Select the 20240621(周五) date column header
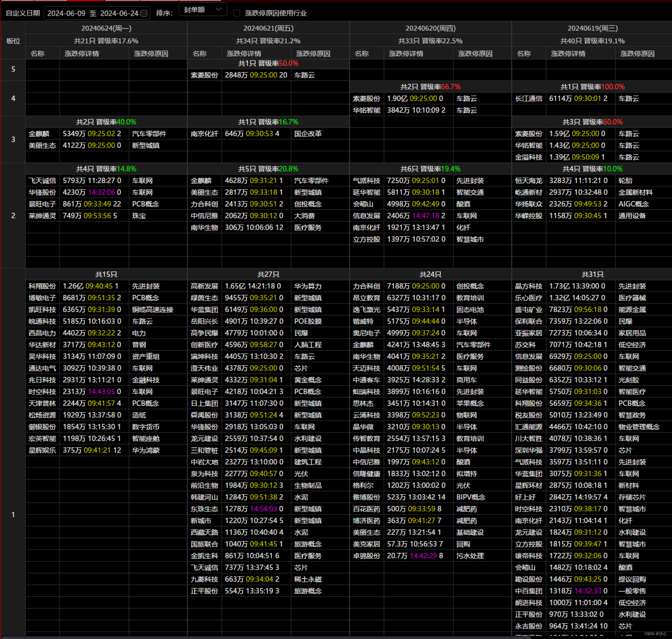 click(x=268, y=28)
